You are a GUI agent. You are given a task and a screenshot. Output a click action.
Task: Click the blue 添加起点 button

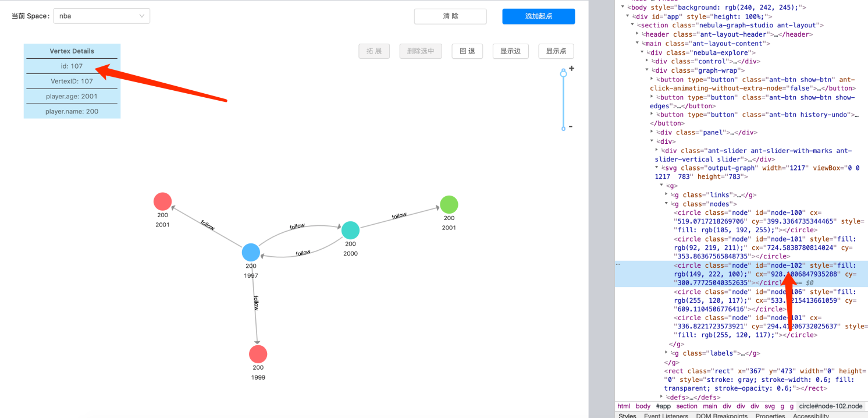pyautogui.click(x=538, y=16)
